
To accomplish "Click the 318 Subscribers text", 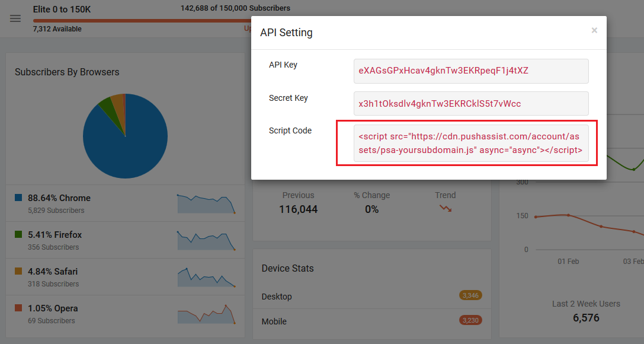I will pos(53,284).
